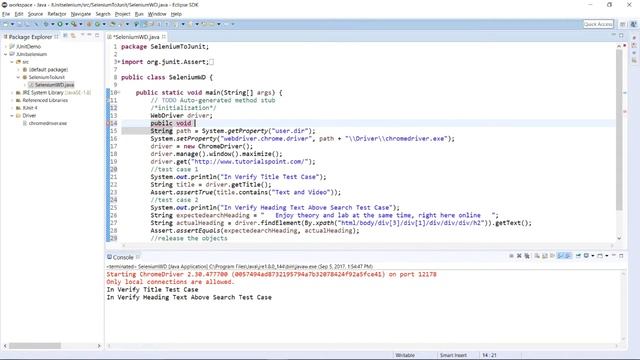This screenshot has width=640, height=360.
Task: Click the Quick Access search field
Action: coord(598,24)
